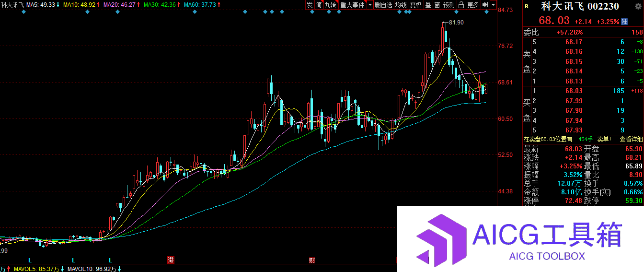Click the MAVOL5: 85.37万 volume label
The image size is (644, 272).
(36, 269)
